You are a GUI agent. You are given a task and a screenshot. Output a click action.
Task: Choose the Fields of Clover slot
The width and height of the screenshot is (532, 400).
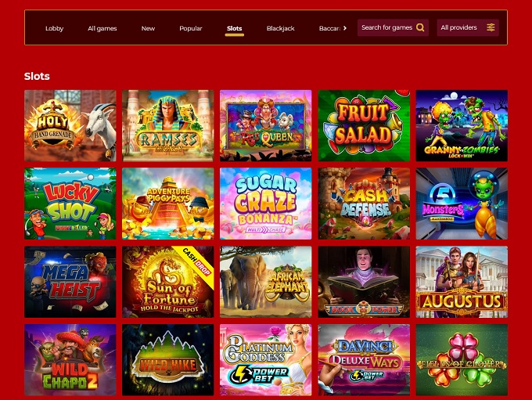[462, 360]
